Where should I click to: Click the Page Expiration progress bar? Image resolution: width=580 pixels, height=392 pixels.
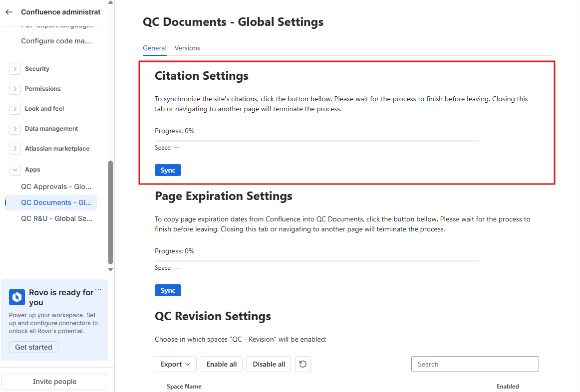click(x=317, y=261)
